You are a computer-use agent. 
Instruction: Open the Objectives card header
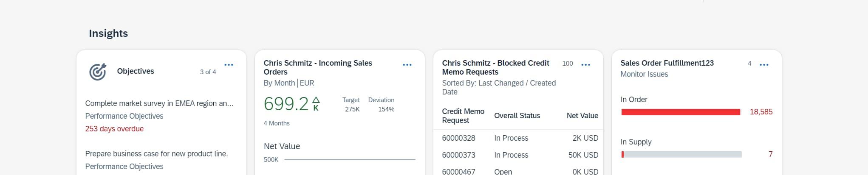click(x=136, y=71)
